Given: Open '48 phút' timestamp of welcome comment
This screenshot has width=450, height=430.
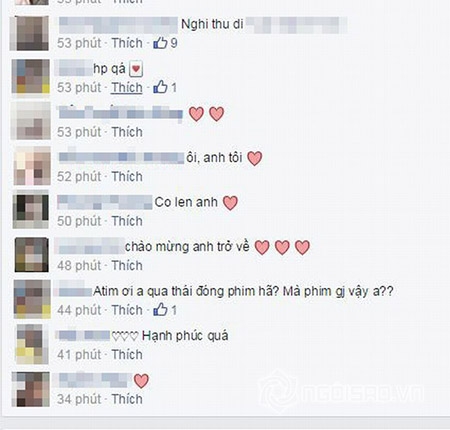Looking at the screenshot, I should pyautogui.click(x=79, y=266).
